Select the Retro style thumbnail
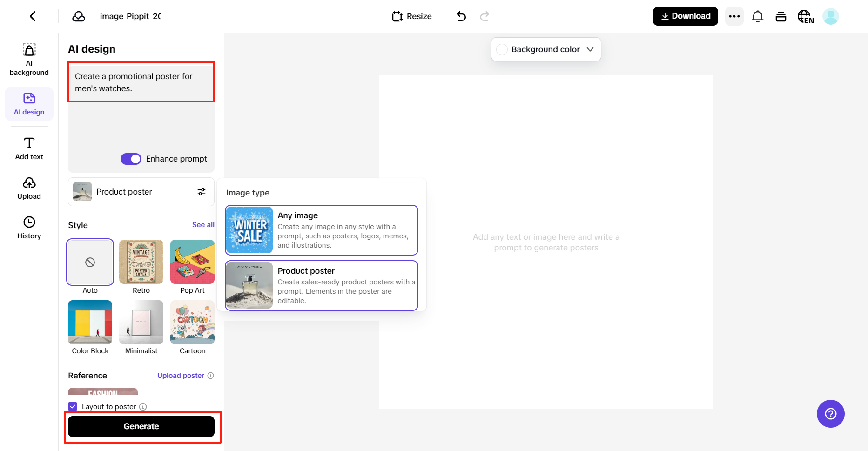The image size is (868, 451). (141, 262)
